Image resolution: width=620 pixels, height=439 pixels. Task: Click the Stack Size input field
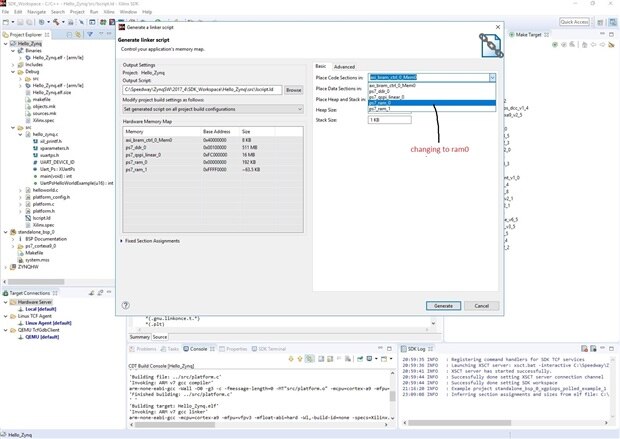point(388,119)
